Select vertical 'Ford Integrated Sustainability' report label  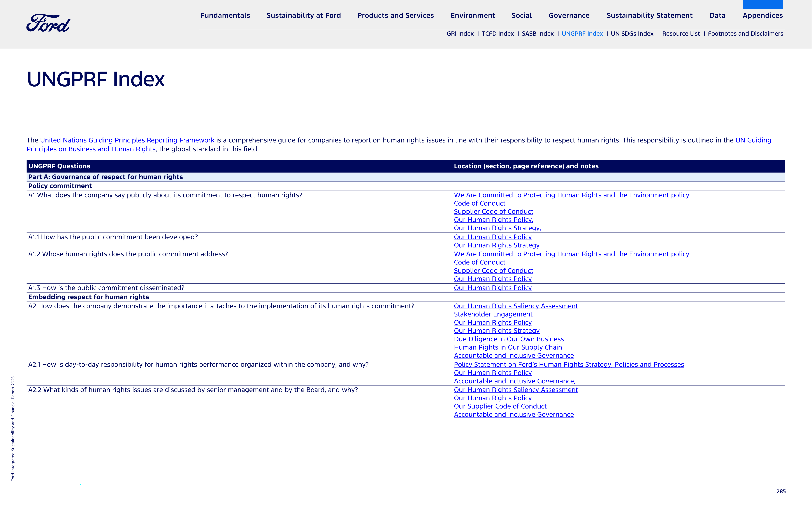(13, 429)
